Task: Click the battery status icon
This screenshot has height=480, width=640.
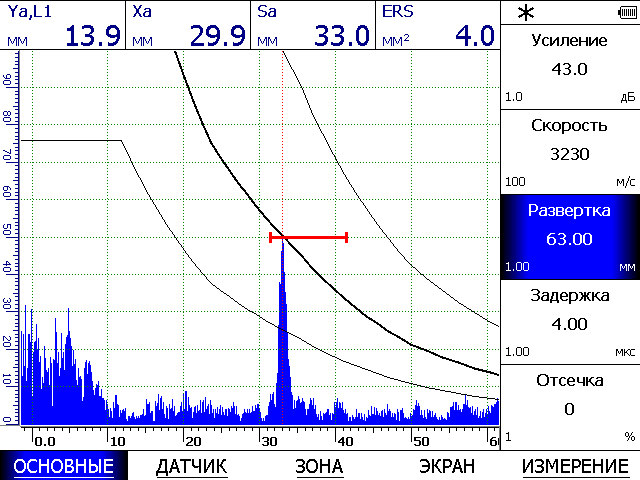Action: tap(626, 12)
